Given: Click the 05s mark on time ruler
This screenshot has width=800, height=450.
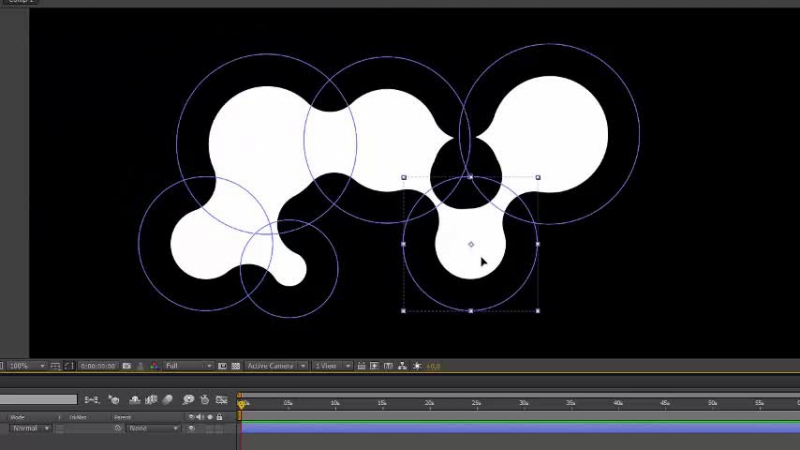Looking at the screenshot, I should point(288,403).
